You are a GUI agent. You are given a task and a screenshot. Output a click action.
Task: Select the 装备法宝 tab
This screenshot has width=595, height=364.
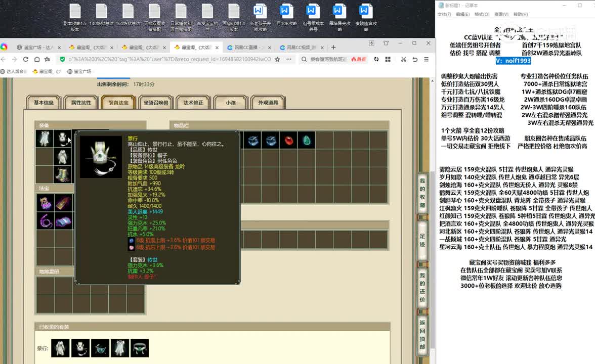click(118, 102)
